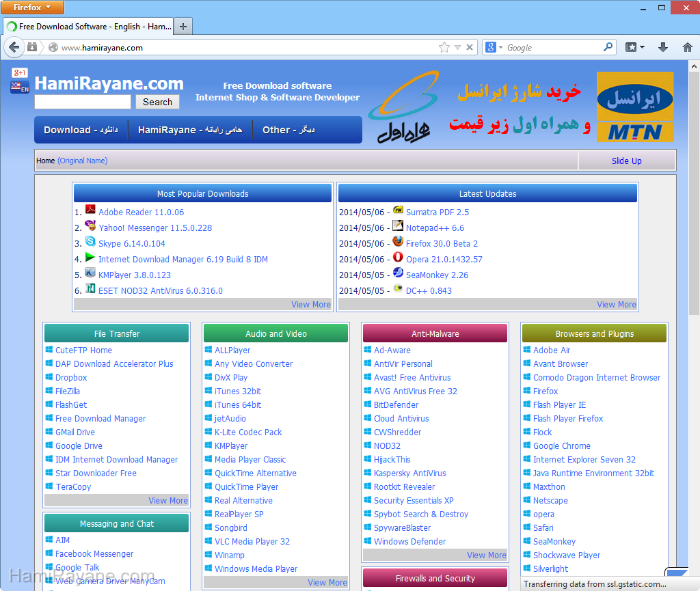This screenshot has height=591, width=700.
Task: Open the Comodo Dragon Internet Browser link
Action: [x=596, y=377]
